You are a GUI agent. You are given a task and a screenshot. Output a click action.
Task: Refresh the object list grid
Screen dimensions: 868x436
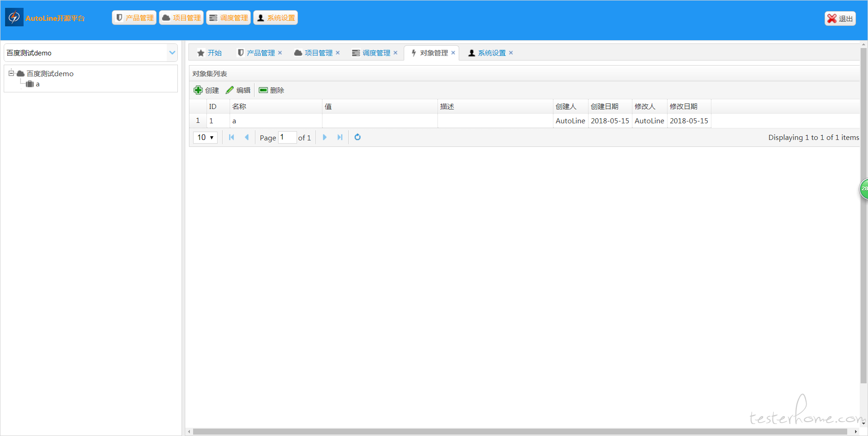(358, 137)
